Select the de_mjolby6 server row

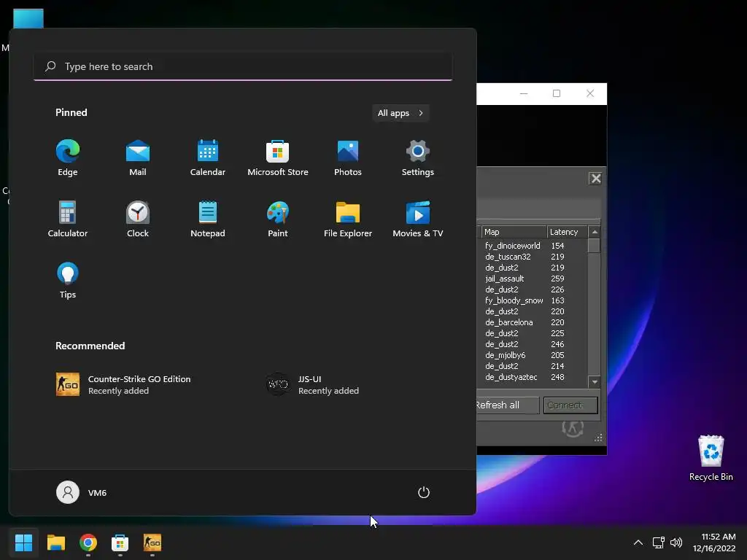tap(532, 355)
